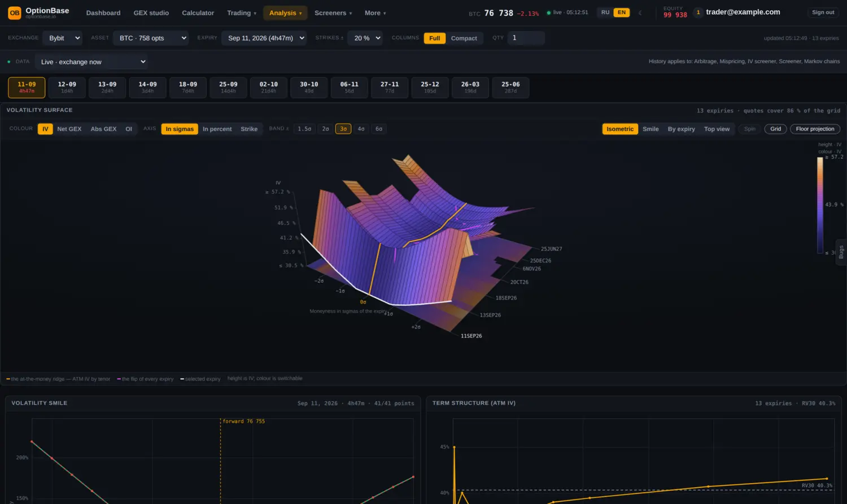Select the 18-09 expiry tab
The image size is (847, 504).
tap(188, 87)
